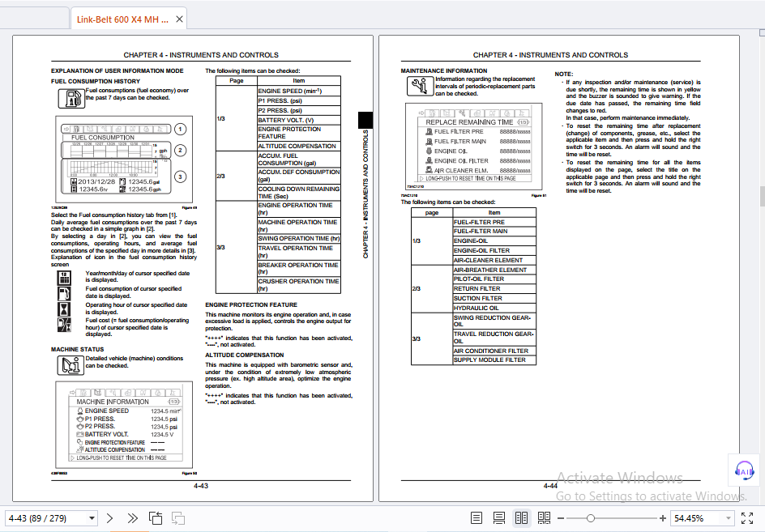Open the page number dropdown arrow
This screenshot has width=765, height=532.
click(92, 518)
